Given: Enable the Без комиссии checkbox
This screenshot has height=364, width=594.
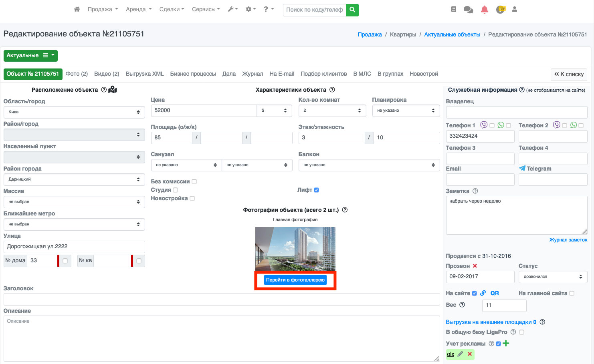Looking at the screenshot, I should click(194, 181).
